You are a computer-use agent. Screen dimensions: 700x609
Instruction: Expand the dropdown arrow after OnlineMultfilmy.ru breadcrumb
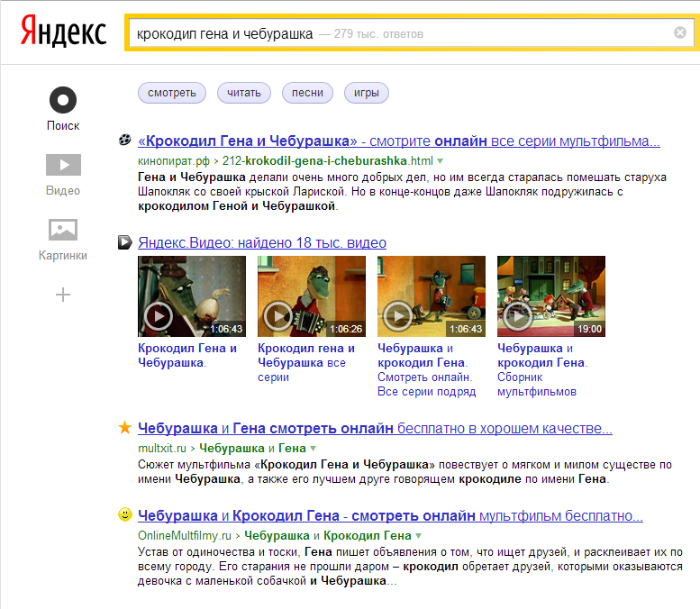[418, 535]
